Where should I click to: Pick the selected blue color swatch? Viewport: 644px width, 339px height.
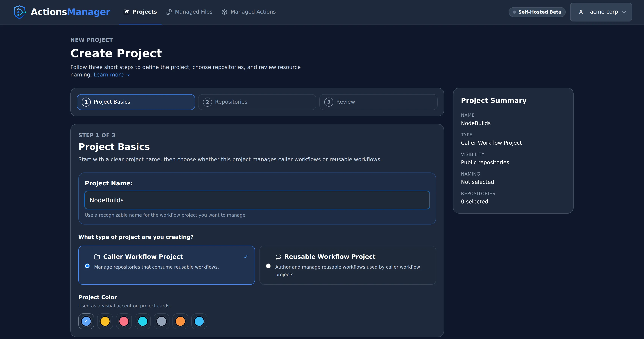coord(86,321)
